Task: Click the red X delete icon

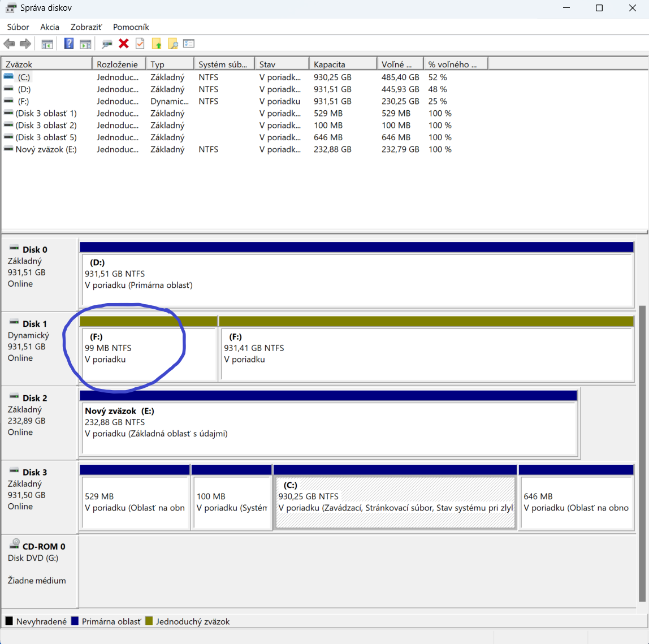Action: pyautogui.click(x=123, y=44)
